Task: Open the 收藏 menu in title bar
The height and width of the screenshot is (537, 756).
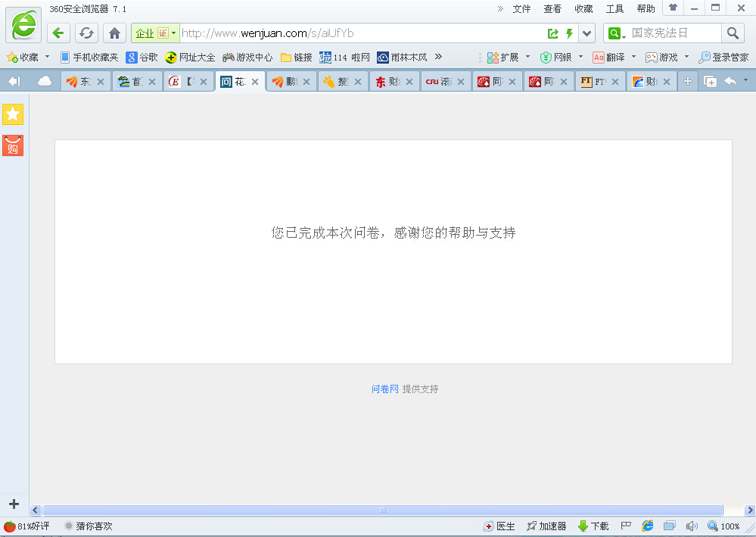Action: coord(583,8)
